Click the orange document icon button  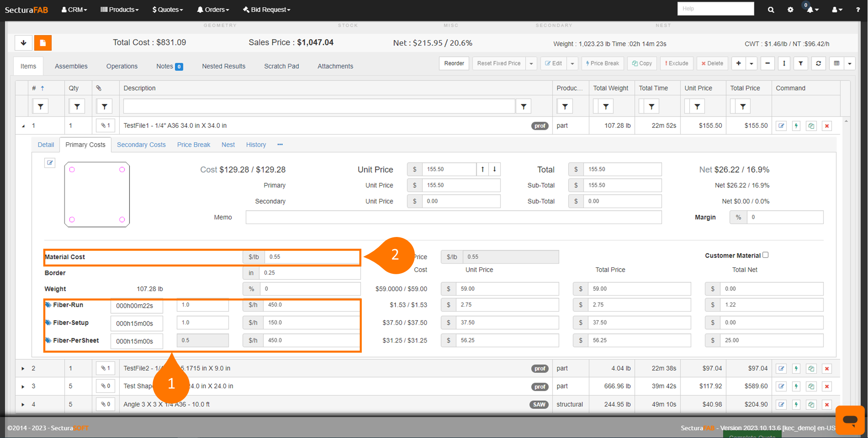[x=42, y=43]
